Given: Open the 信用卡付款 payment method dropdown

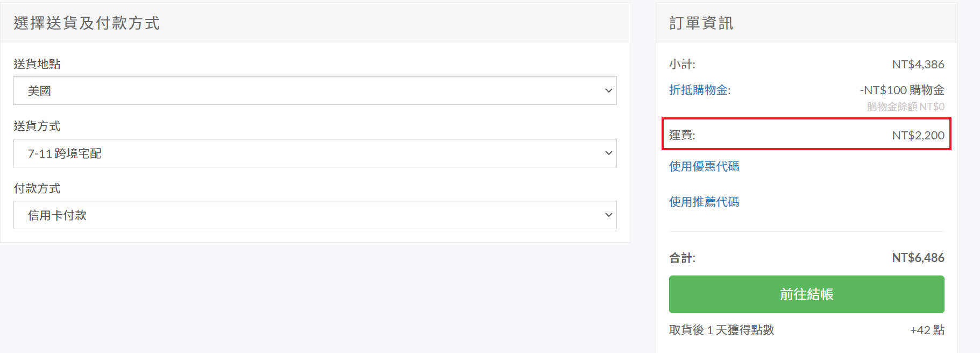Looking at the screenshot, I should pyautogui.click(x=315, y=215).
